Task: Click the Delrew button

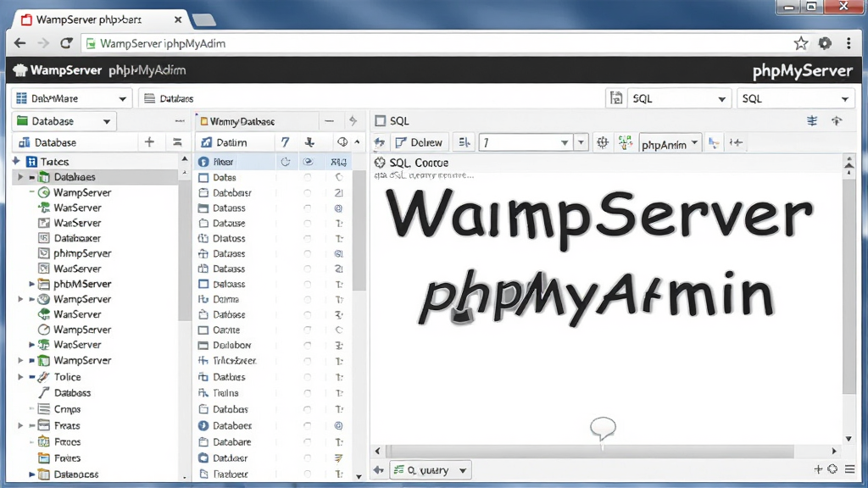Action: point(419,142)
